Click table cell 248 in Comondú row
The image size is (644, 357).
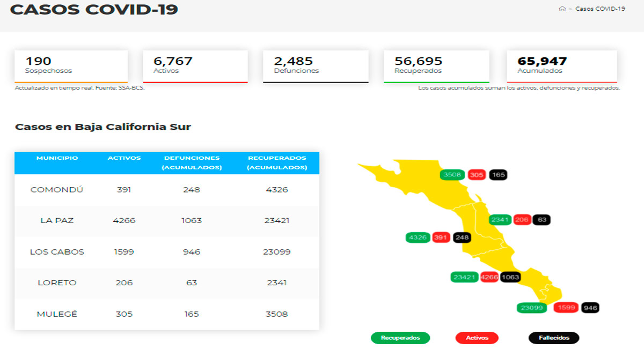coord(192,190)
